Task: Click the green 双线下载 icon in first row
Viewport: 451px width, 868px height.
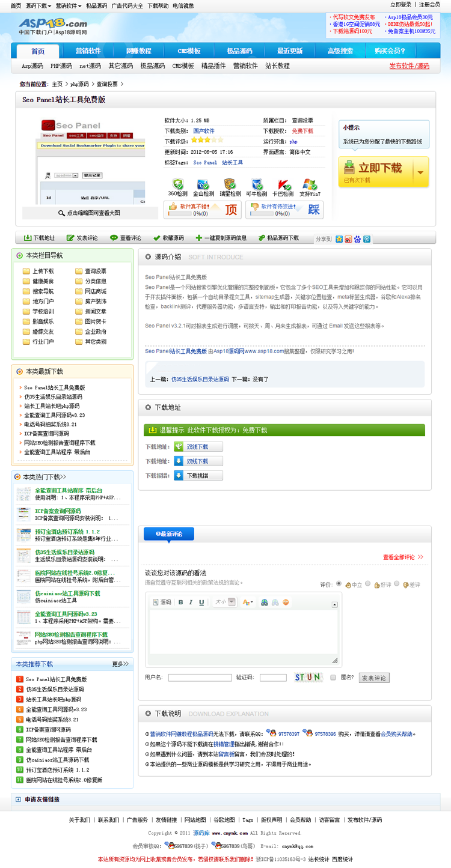Action: point(179,446)
